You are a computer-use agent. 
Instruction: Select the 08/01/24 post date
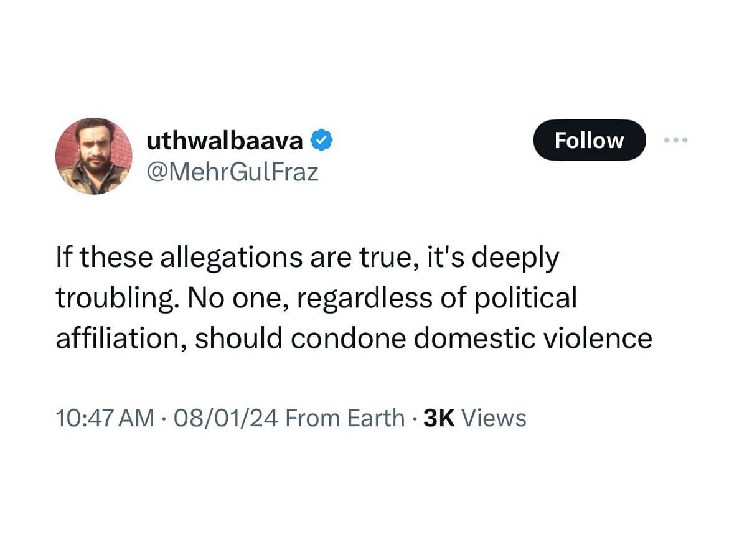coord(226,418)
